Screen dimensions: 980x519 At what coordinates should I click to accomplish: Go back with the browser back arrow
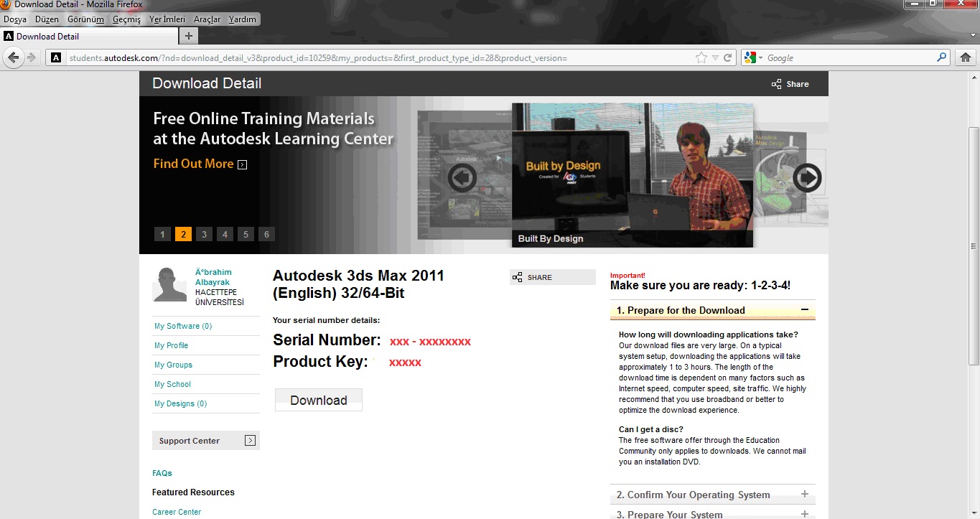(x=13, y=57)
